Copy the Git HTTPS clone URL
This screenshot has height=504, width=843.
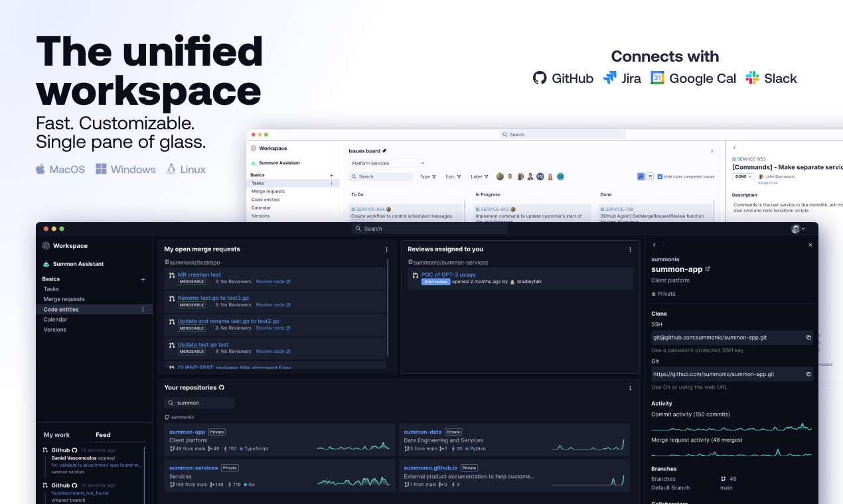(808, 374)
